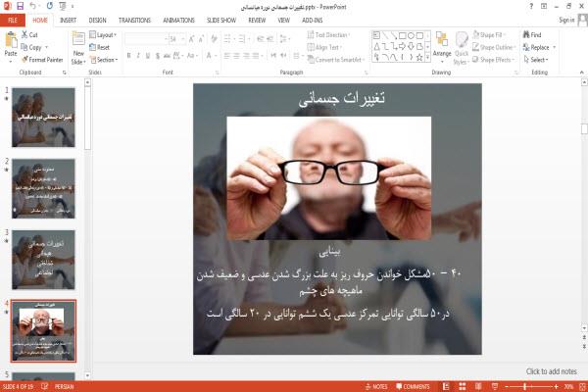Toggle the NOTES pane in status bar
The height and width of the screenshot is (392, 588).
pos(376,386)
